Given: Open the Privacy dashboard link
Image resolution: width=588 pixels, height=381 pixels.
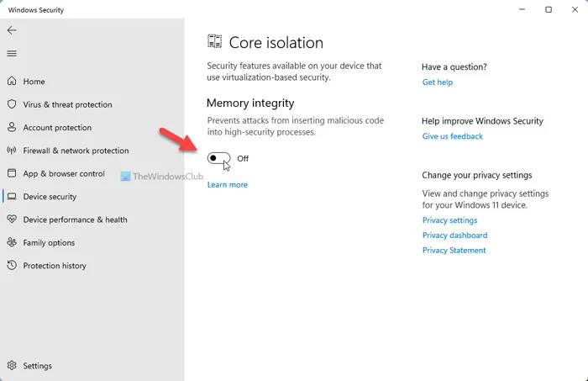Looking at the screenshot, I should pyautogui.click(x=454, y=235).
